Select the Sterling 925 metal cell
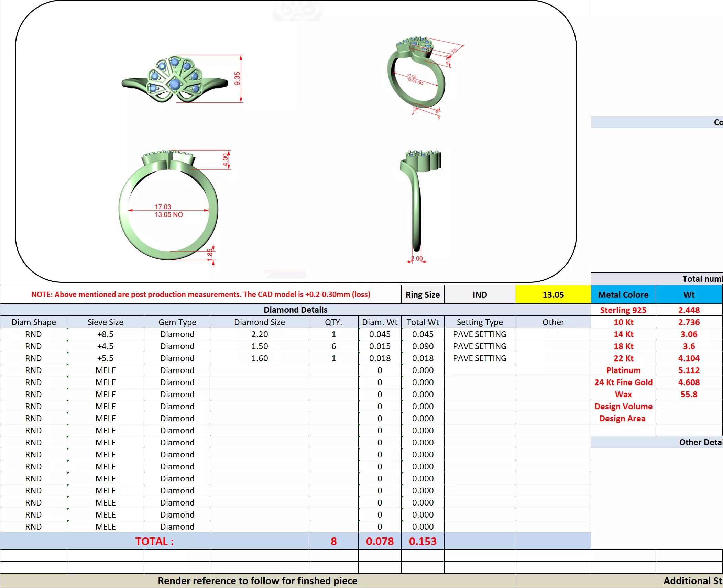This screenshot has width=723, height=588. pyautogui.click(x=623, y=310)
